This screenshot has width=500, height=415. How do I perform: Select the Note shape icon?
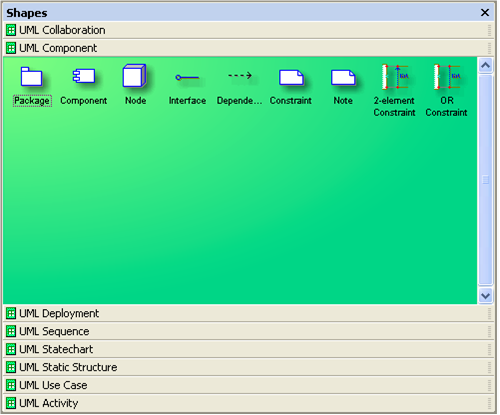pos(343,77)
